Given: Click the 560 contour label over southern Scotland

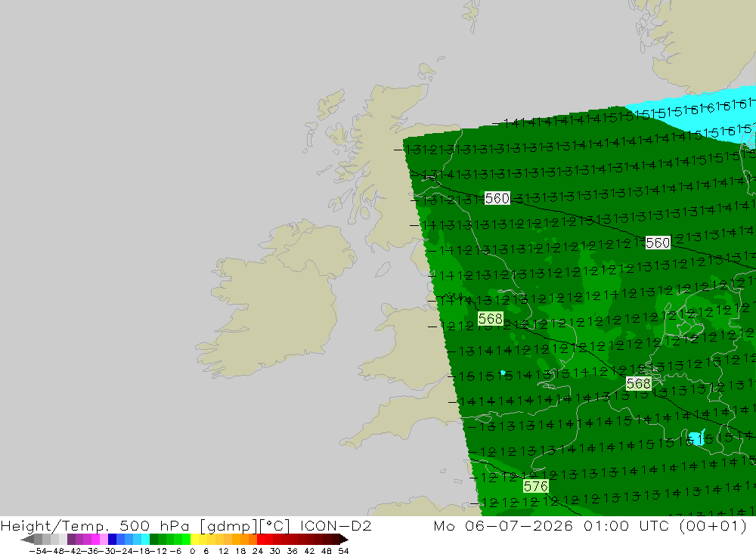Looking at the screenshot, I should click(497, 198).
